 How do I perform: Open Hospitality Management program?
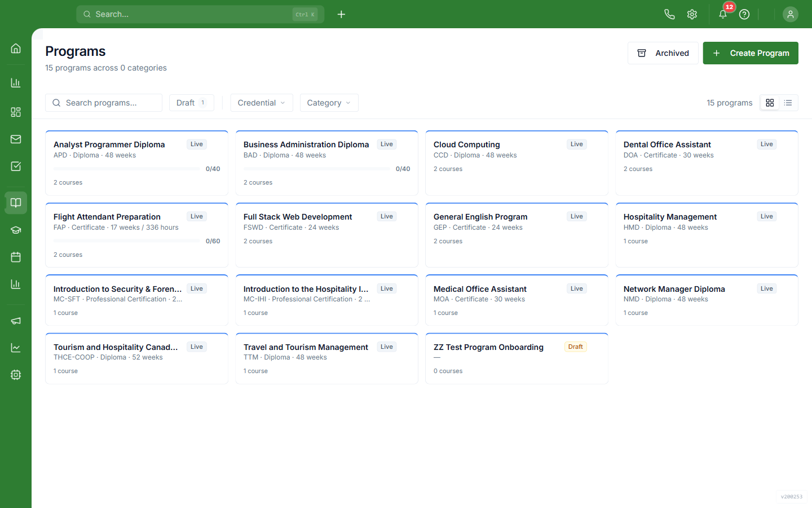click(707, 235)
